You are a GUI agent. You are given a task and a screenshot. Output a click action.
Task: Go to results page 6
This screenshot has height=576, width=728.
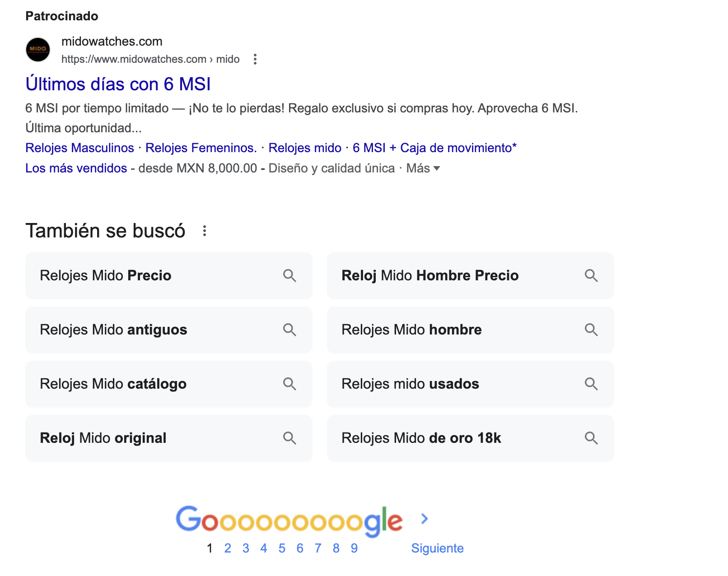pos(300,548)
